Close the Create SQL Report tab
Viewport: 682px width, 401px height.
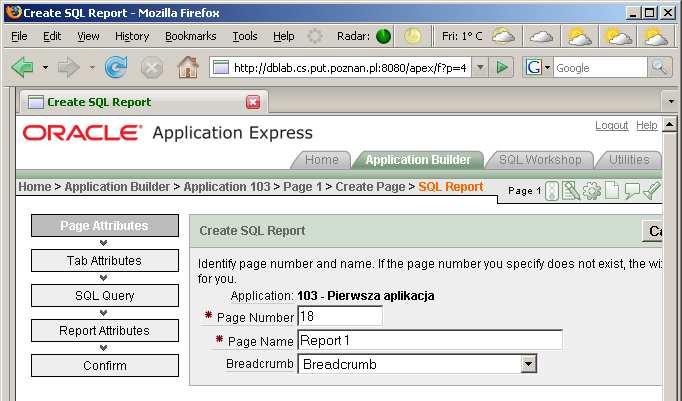coord(253,102)
